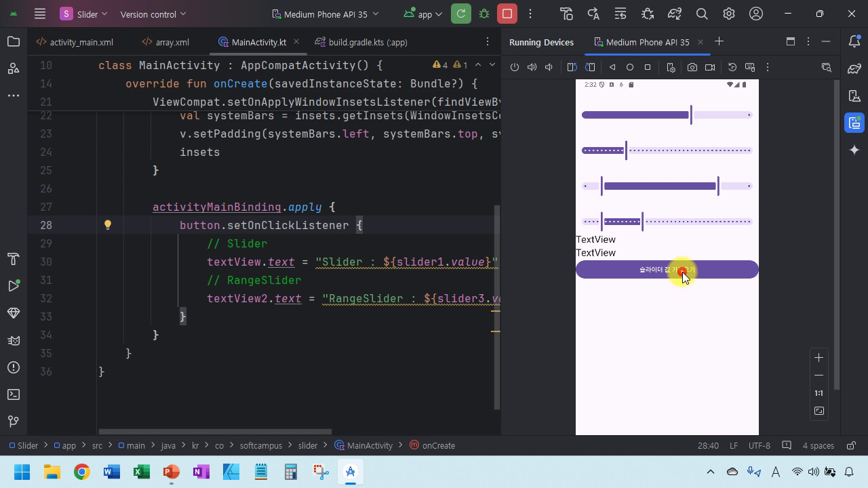Viewport: 868px width, 488px height.
Task: Toggle the file read-only lock icon
Action: point(850,445)
